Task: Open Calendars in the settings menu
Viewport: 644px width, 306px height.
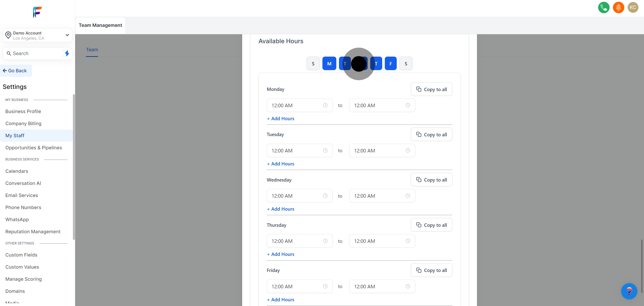Action: click(x=17, y=171)
